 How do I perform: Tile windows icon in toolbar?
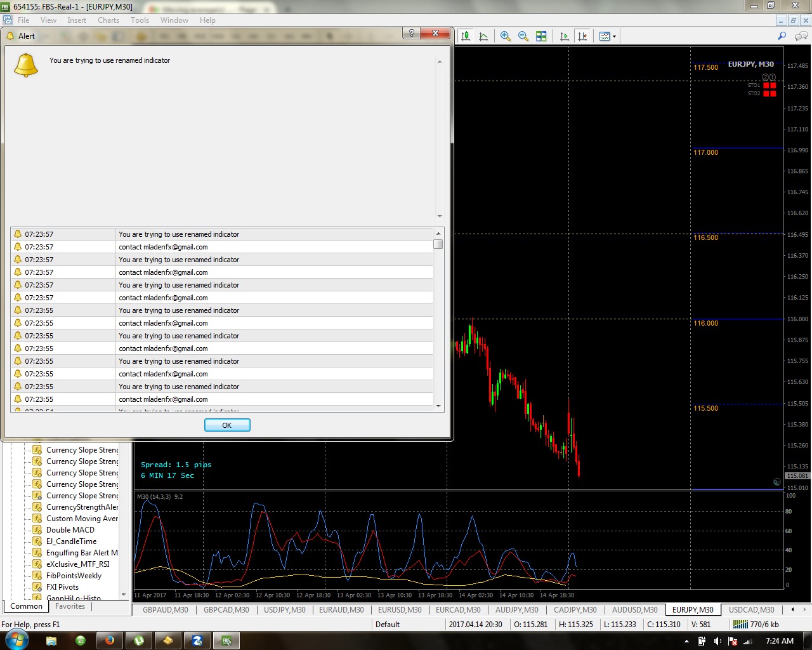click(x=541, y=36)
